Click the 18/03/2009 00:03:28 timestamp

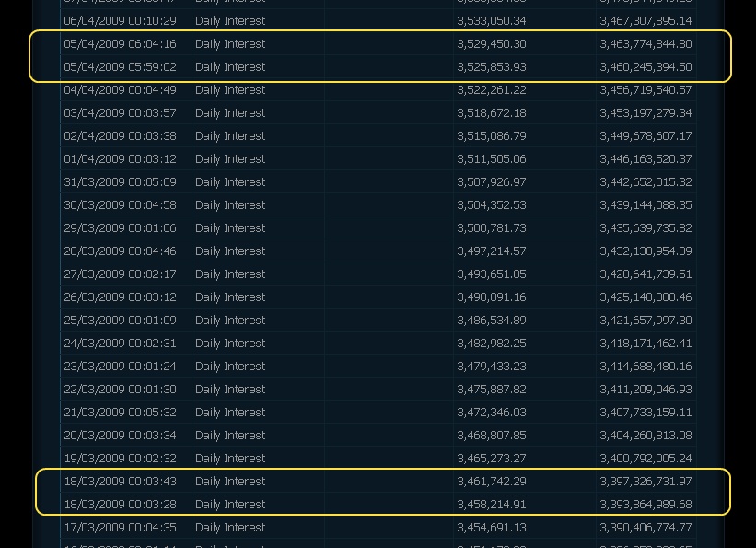coord(120,505)
